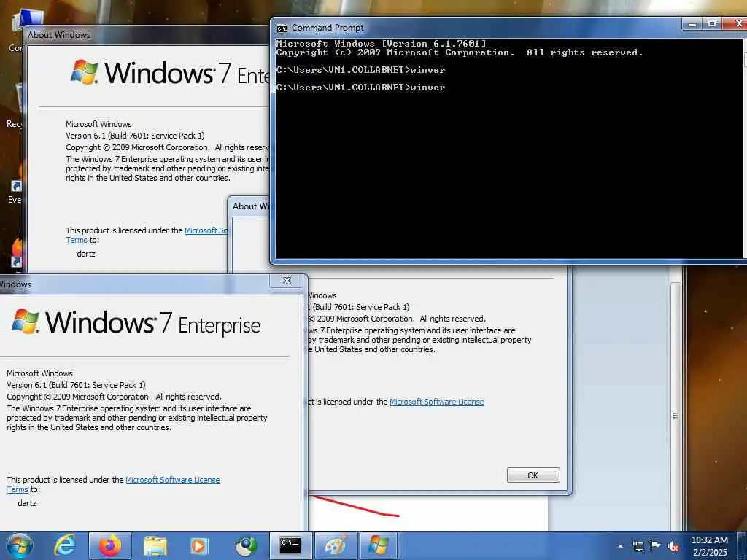This screenshot has height=560, width=747.
Task: Click the taskbar clock showing 10:32 AM
Action: click(x=710, y=545)
